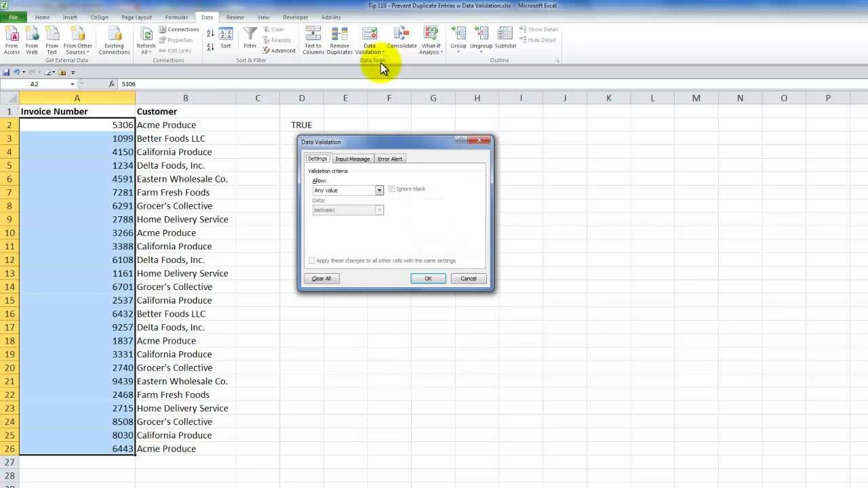Click Cancel in Data Validation dialog

(x=469, y=279)
